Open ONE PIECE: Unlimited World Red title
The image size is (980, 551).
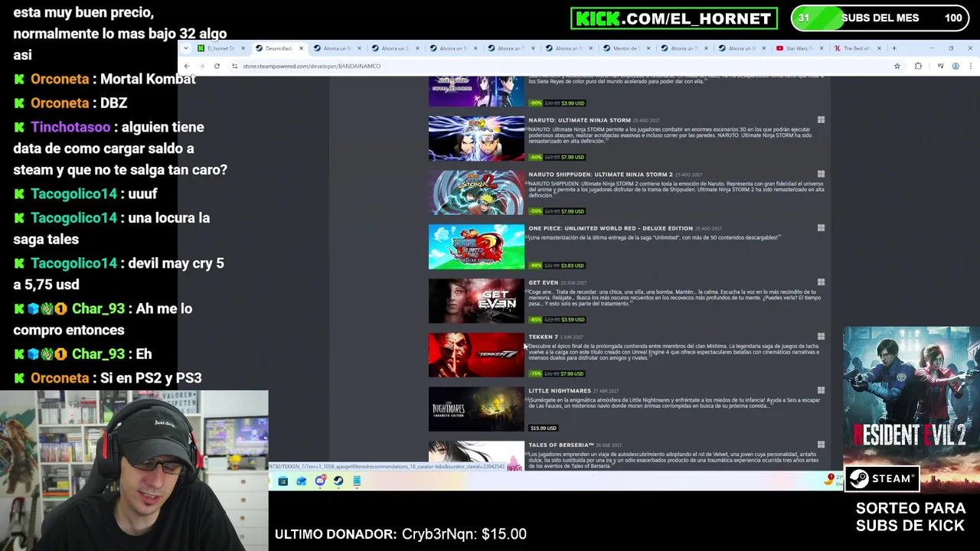pyautogui.click(x=610, y=228)
